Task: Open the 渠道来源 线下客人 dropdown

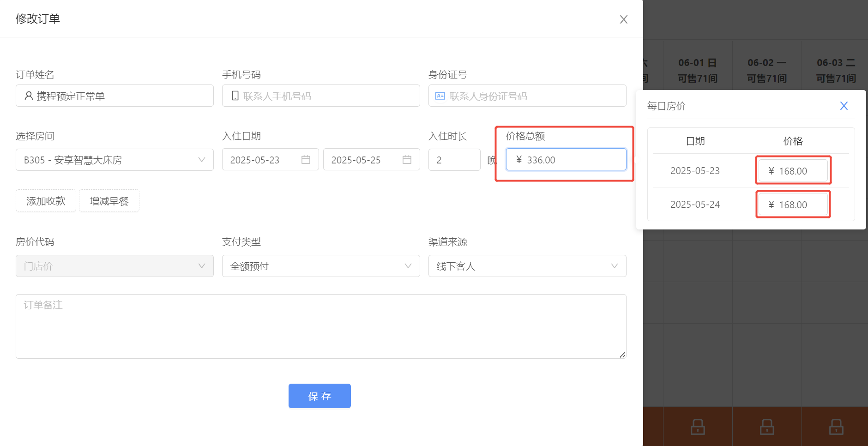Action: (x=527, y=266)
